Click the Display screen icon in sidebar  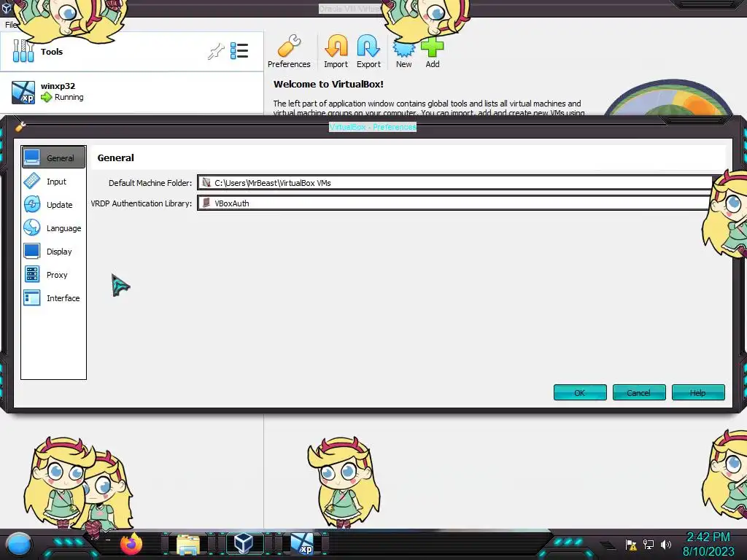pyautogui.click(x=32, y=251)
